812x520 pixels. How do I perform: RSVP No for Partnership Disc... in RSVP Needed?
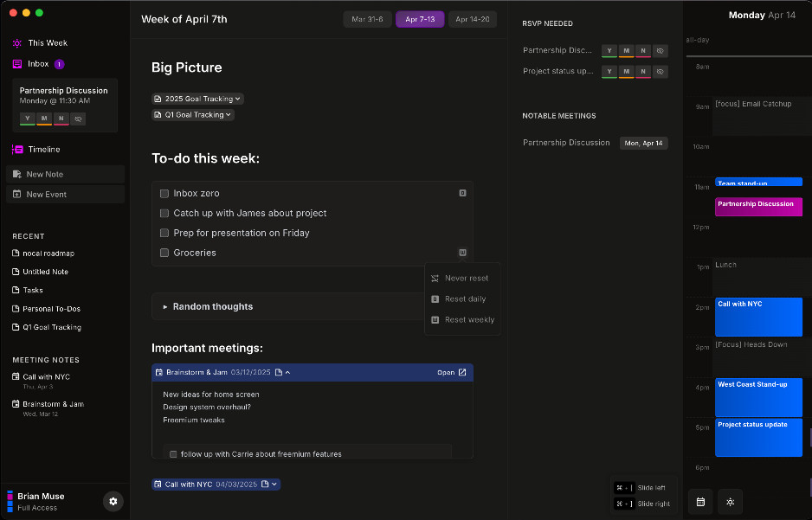tap(643, 51)
